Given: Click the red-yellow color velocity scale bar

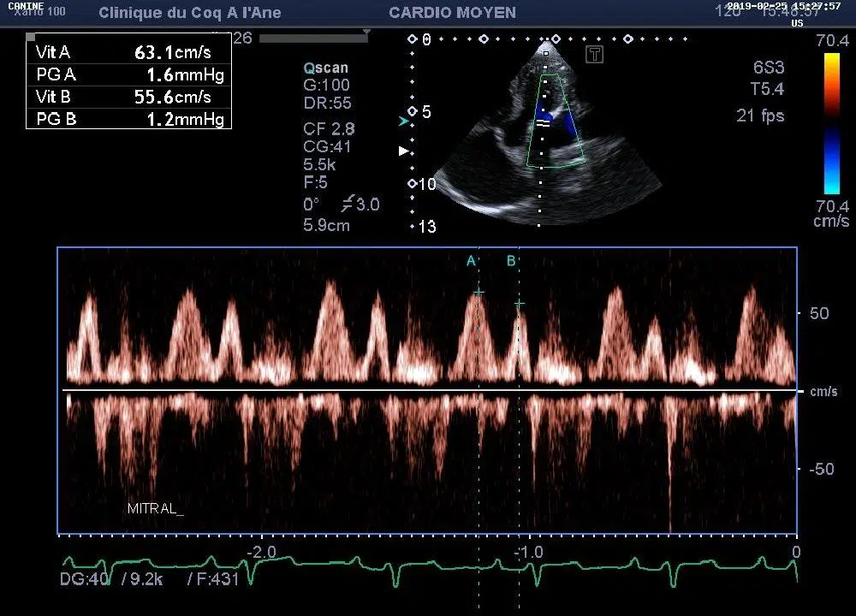Looking at the screenshot, I should tap(831, 84).
